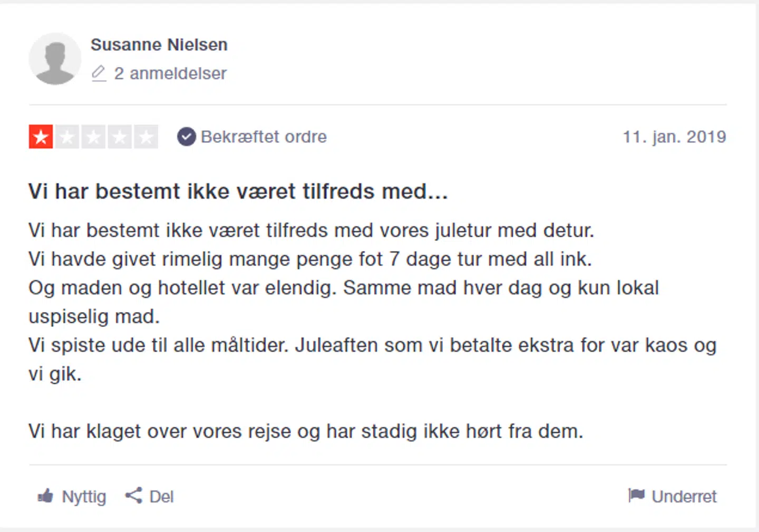Open Susanne Nielsen's profile name link
Screen dimensions: 759x532
159,45
